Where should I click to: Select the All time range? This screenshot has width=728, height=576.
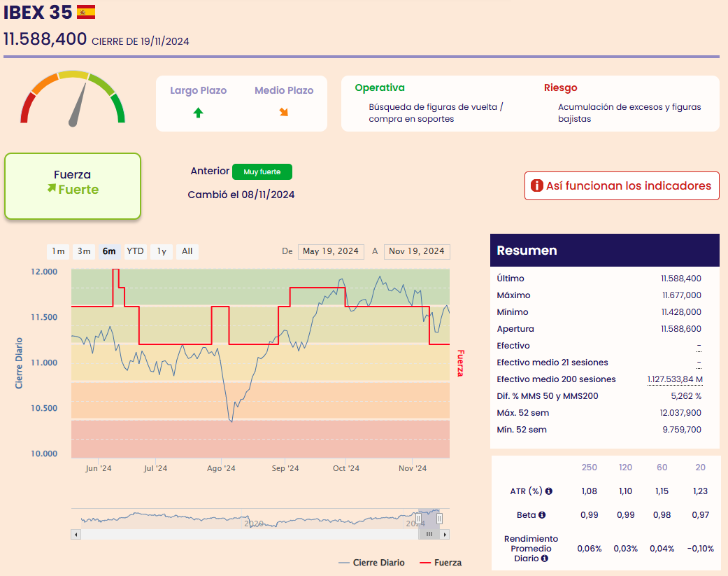pyautogui.click(x=187, y=251)
